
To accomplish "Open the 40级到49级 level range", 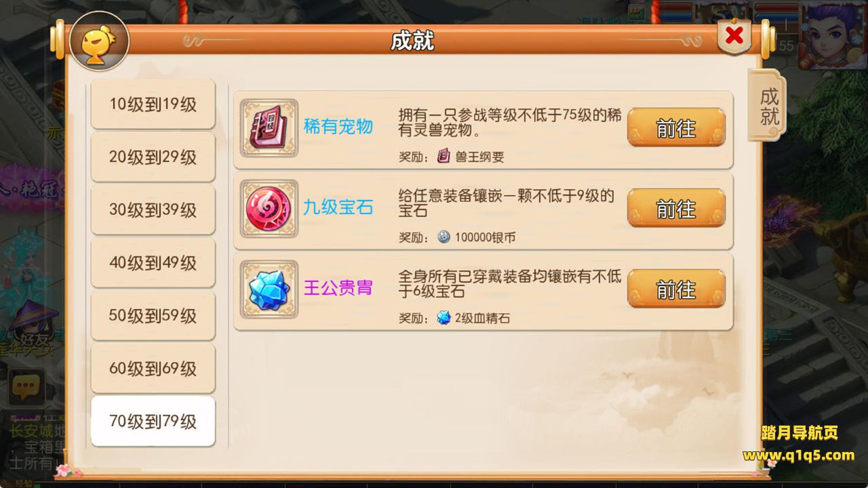I will (153, 263).
